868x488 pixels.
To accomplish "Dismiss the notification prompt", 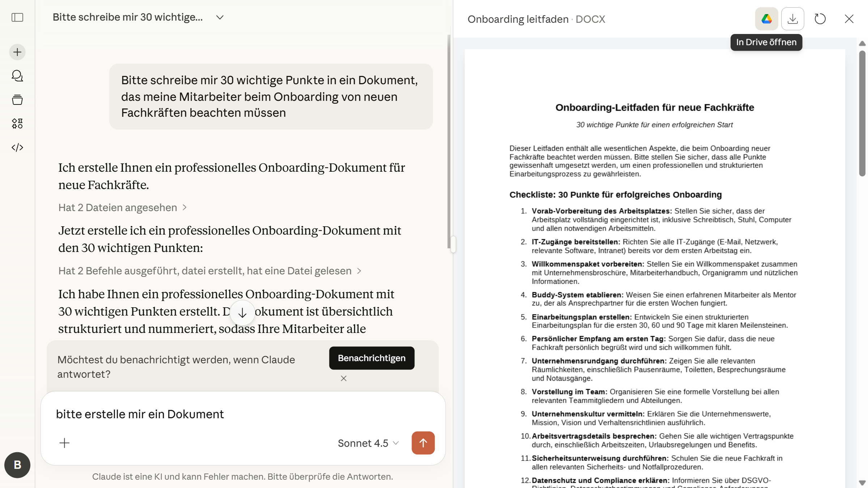I will pos(344,378).
